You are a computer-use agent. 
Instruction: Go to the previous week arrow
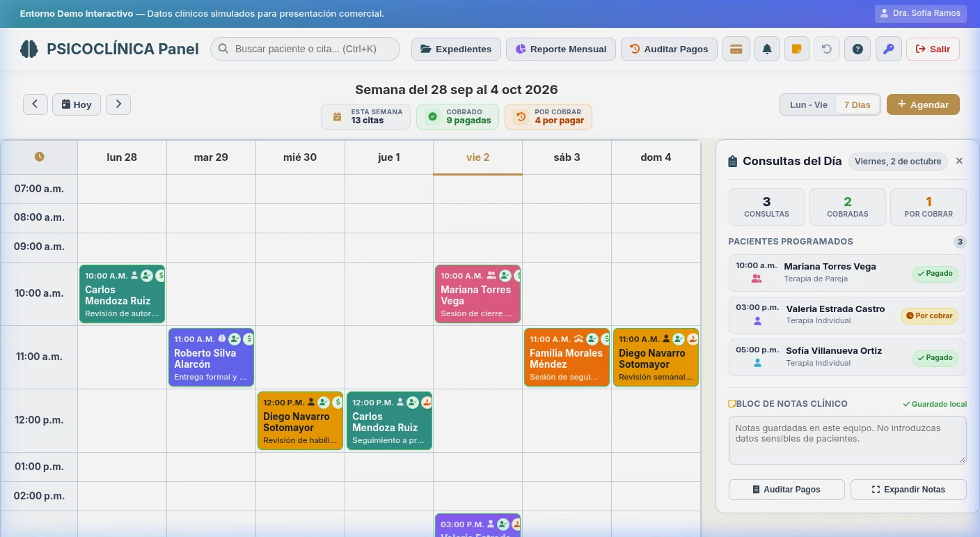click(x=35, y=104)
